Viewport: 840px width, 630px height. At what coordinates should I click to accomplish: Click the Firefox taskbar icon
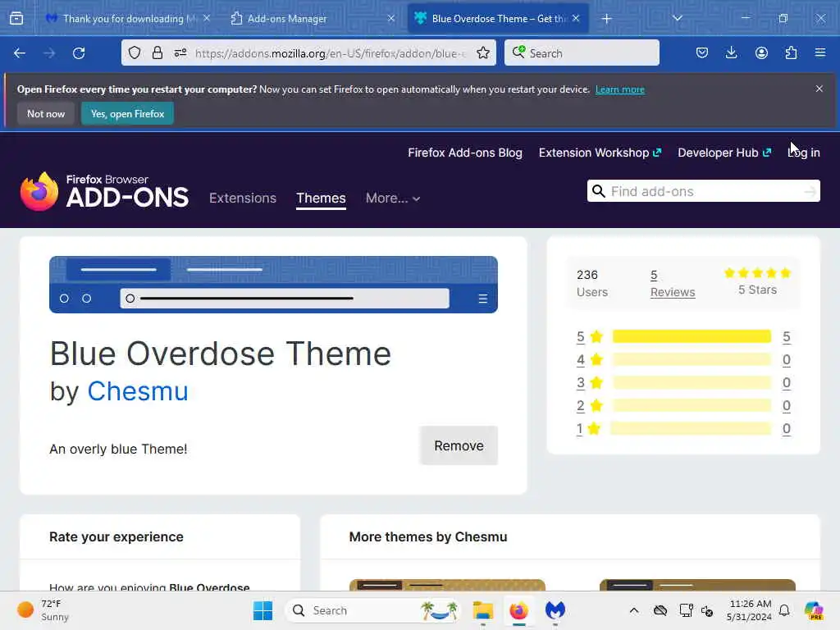518,610
